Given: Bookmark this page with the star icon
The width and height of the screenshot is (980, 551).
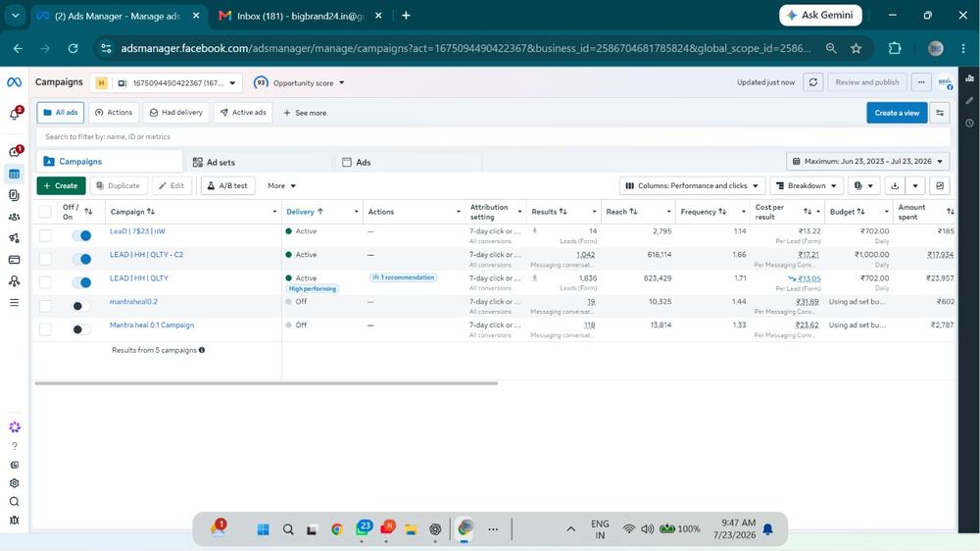Looking at the screenshot, I should tap(856, 48).
